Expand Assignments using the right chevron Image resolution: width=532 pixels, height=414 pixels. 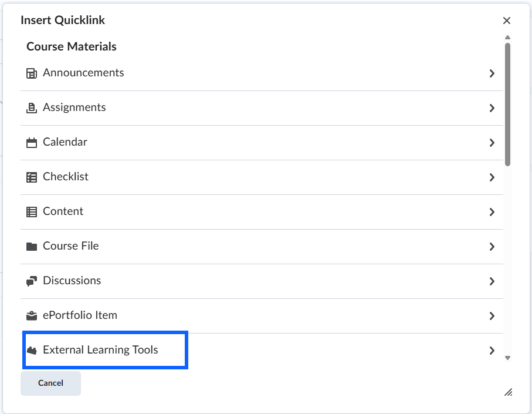(492, 108)
